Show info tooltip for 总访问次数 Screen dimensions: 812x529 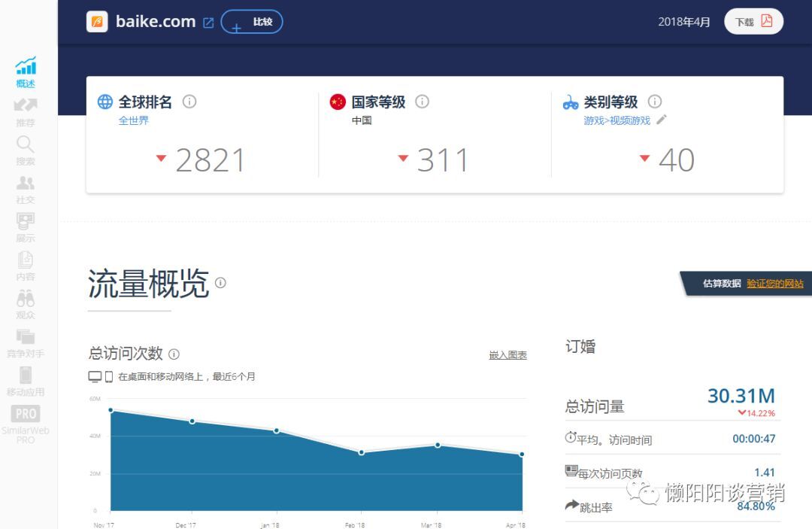(174, 354)
